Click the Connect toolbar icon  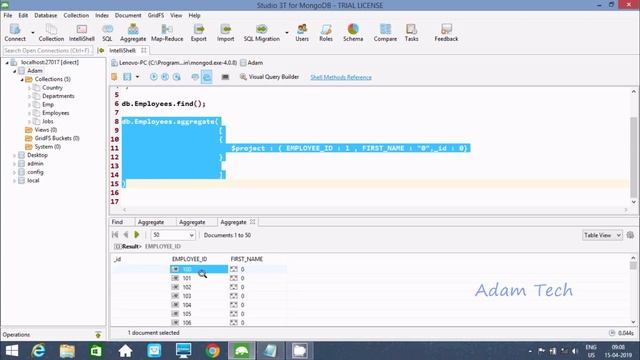click(15, 33)
